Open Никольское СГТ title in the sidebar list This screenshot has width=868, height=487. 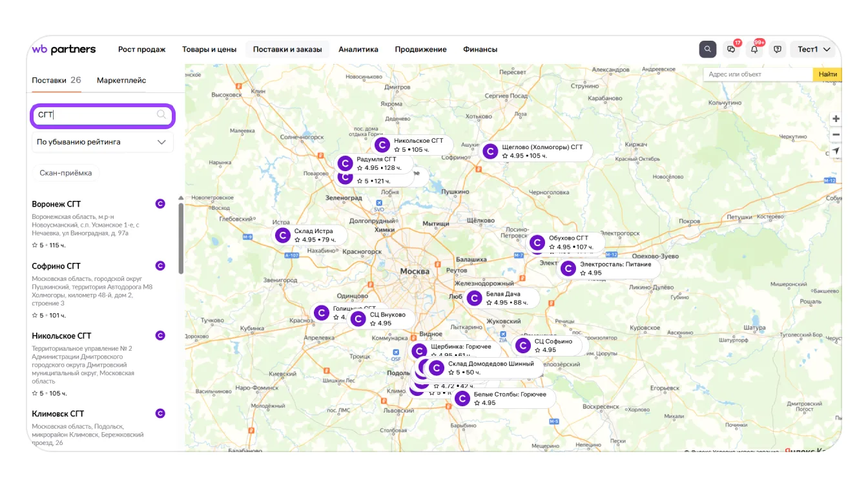coord(61,336)
